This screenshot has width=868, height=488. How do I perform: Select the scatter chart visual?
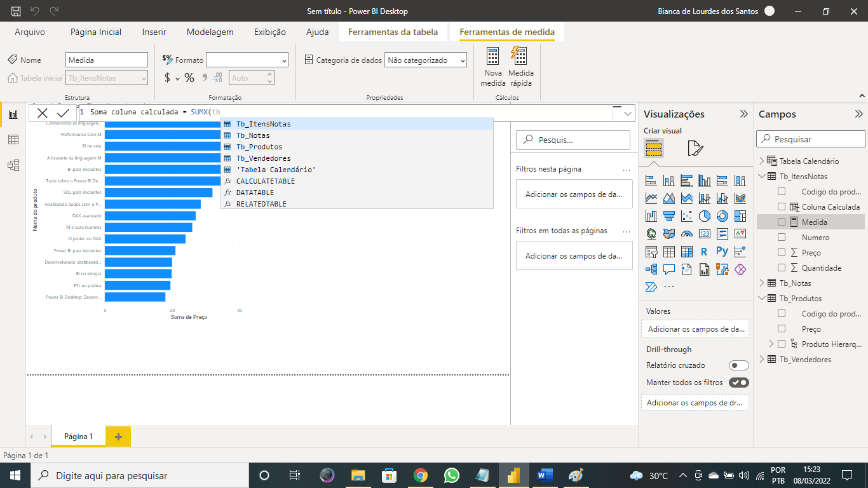point(687,216)
